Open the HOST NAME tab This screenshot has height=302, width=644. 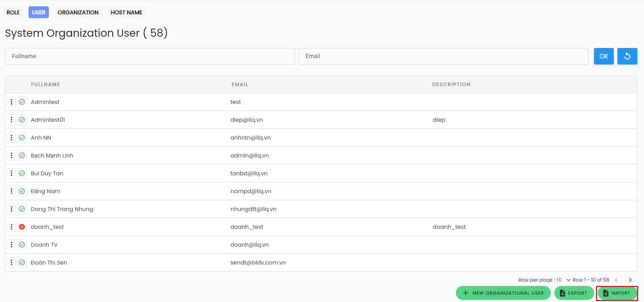tap(126, 12)
